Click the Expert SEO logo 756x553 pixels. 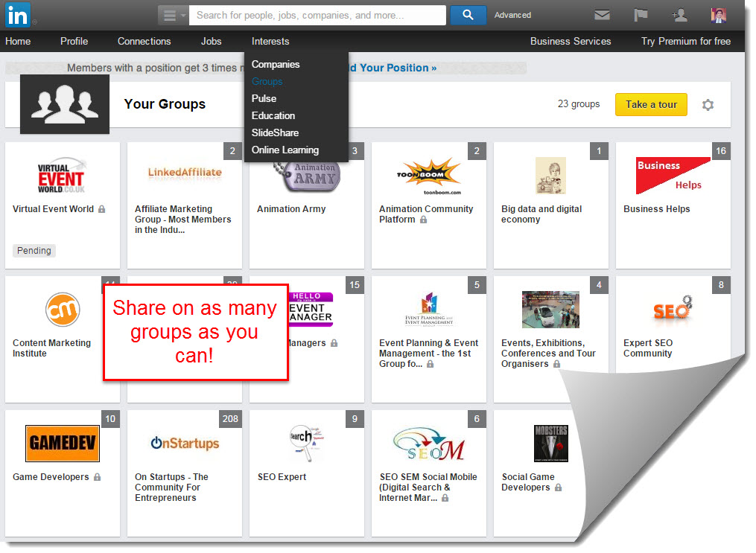tap(673, 308)
